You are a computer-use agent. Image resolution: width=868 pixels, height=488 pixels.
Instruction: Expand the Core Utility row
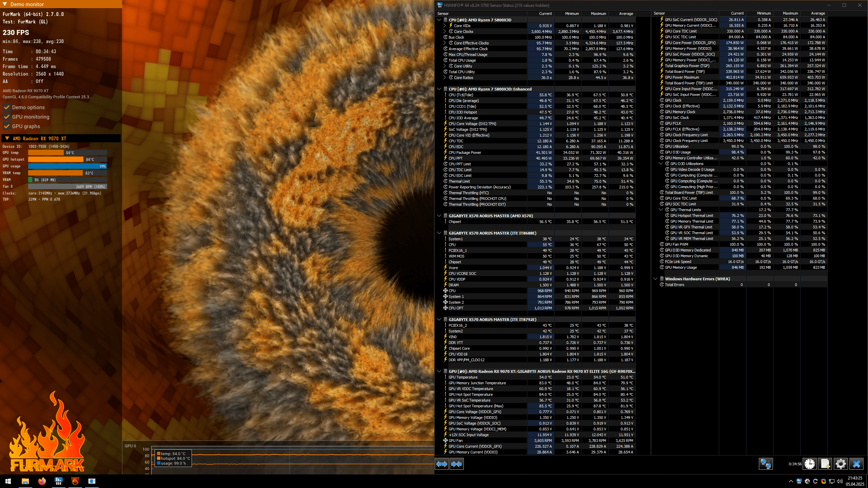[445, 66]
